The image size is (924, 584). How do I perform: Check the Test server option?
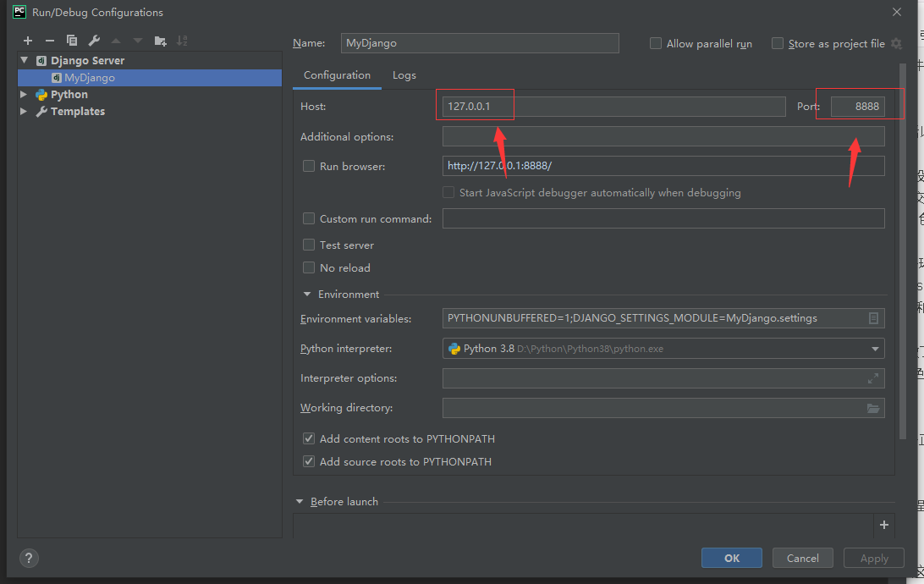coord(309,245)
